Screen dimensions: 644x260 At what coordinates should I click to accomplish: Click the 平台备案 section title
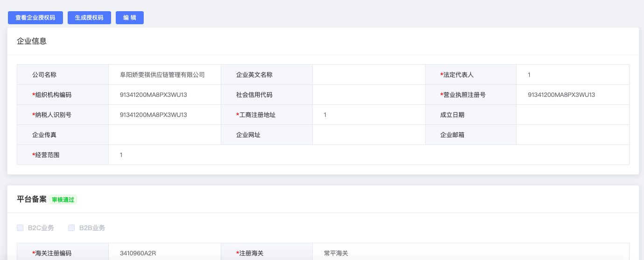coord(32,199)
